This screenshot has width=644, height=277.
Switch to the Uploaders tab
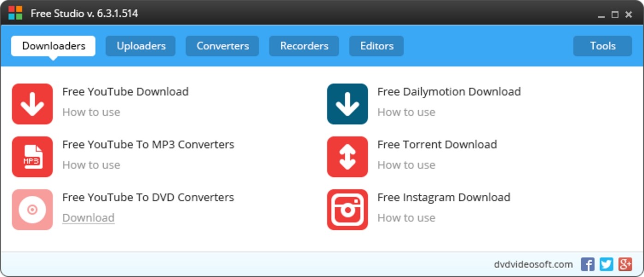[141, 46]
